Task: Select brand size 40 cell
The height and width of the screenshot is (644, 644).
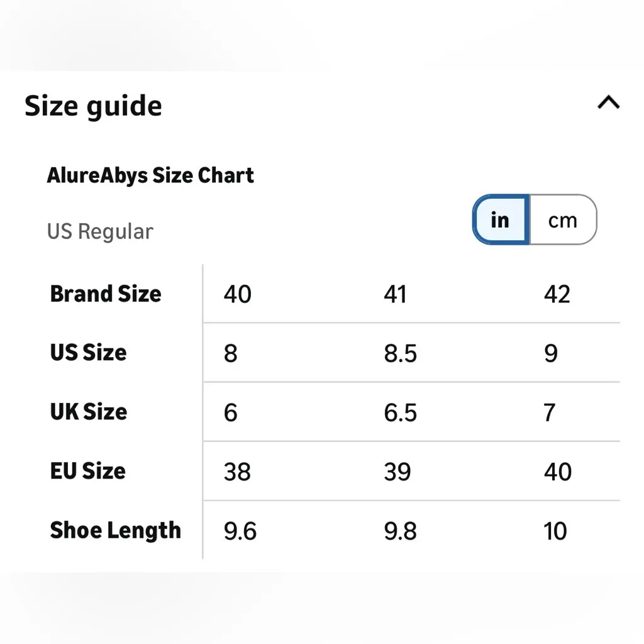Action: [238, 294]
